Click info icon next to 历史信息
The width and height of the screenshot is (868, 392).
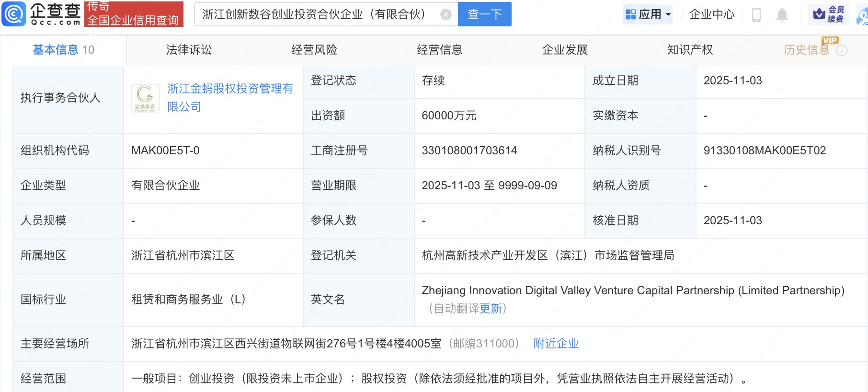coord(842,50)
